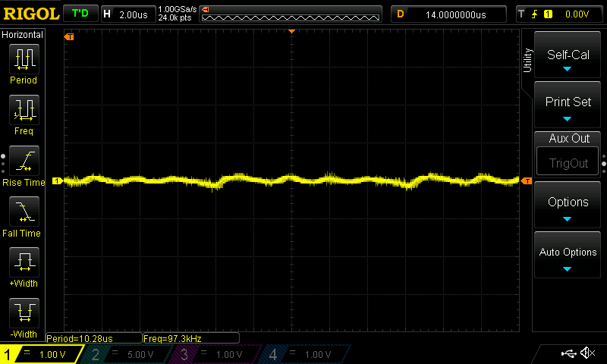The width and height of the screenshot is (607, 364).
Task: Click the 1.00GSa/s sample rate readout
Action: [x=178, y=9]
